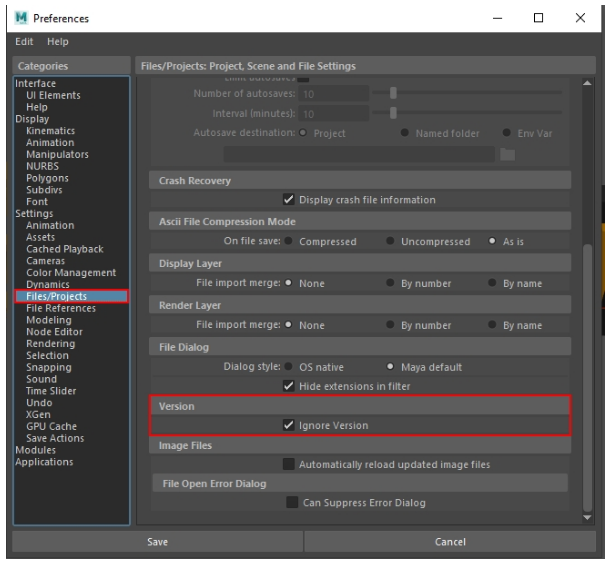The image size is (609, 564).
Task: Select As is for On file save
Action: tap(492, 241)
